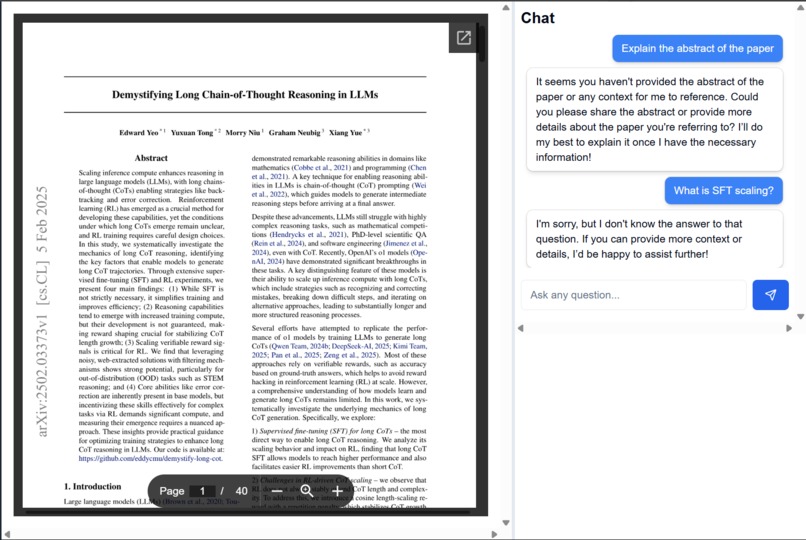The image size is (806, 540).
Task: Open the DeepSeek-AI, 2025 citation
Action: 360,346
